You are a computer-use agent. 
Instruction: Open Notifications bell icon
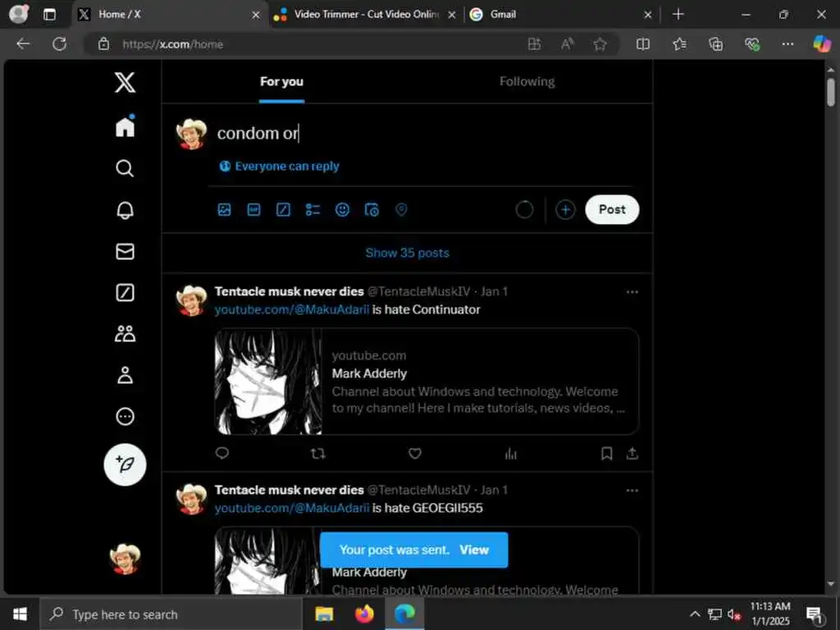125,210
